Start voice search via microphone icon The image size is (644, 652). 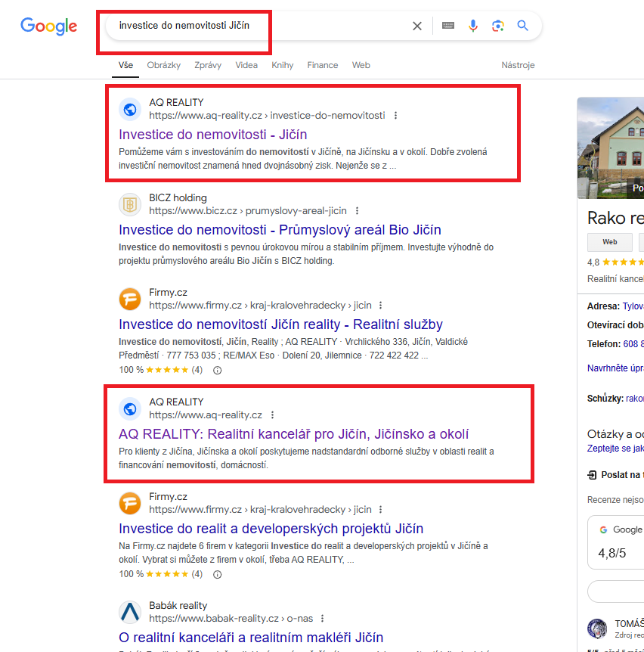click(x=473, y=26)
